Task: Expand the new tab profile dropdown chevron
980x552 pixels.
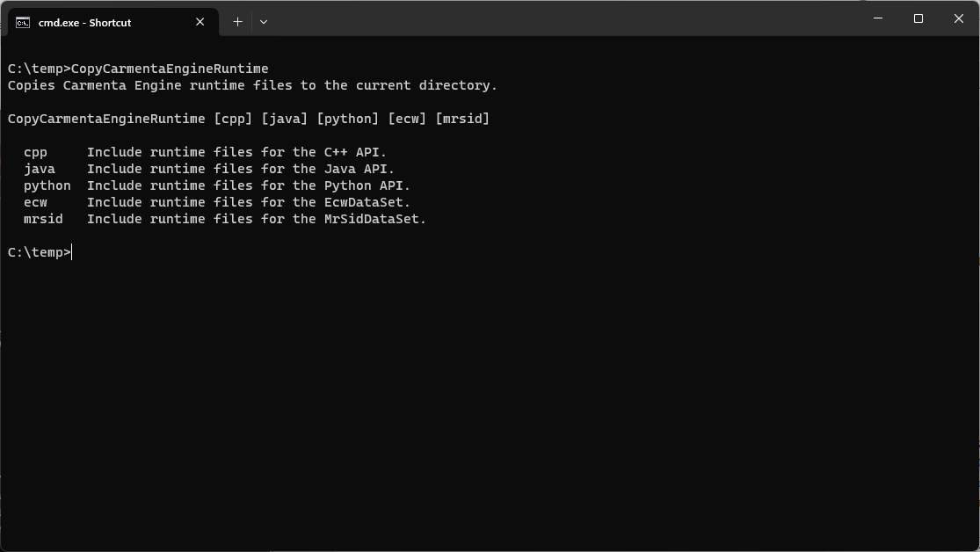Action: (x=264, y=22)
